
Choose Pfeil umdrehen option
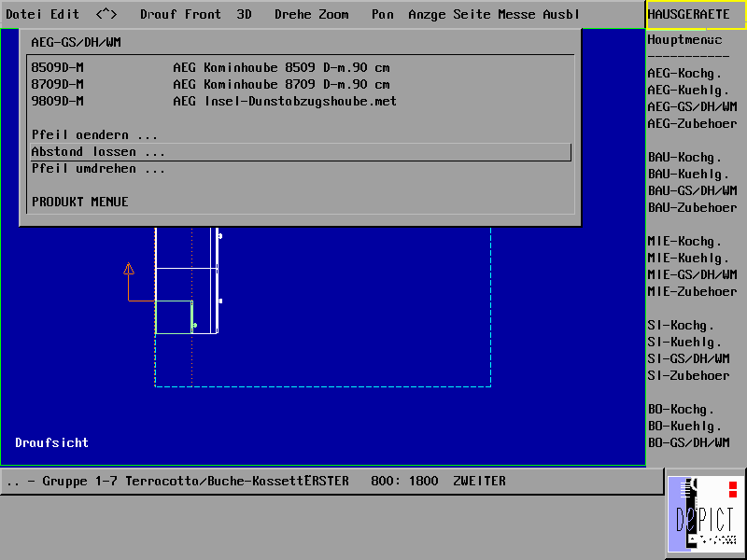[x=300, y=169]
